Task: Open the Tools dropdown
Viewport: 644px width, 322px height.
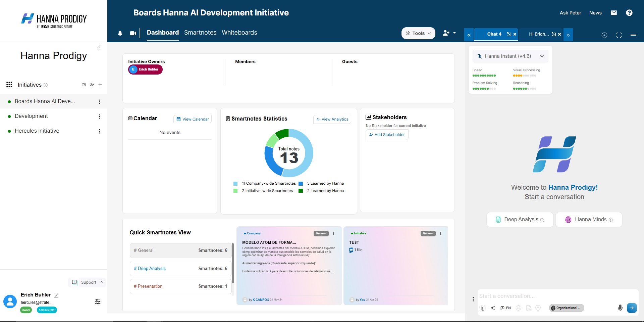Action: point(418,33)
